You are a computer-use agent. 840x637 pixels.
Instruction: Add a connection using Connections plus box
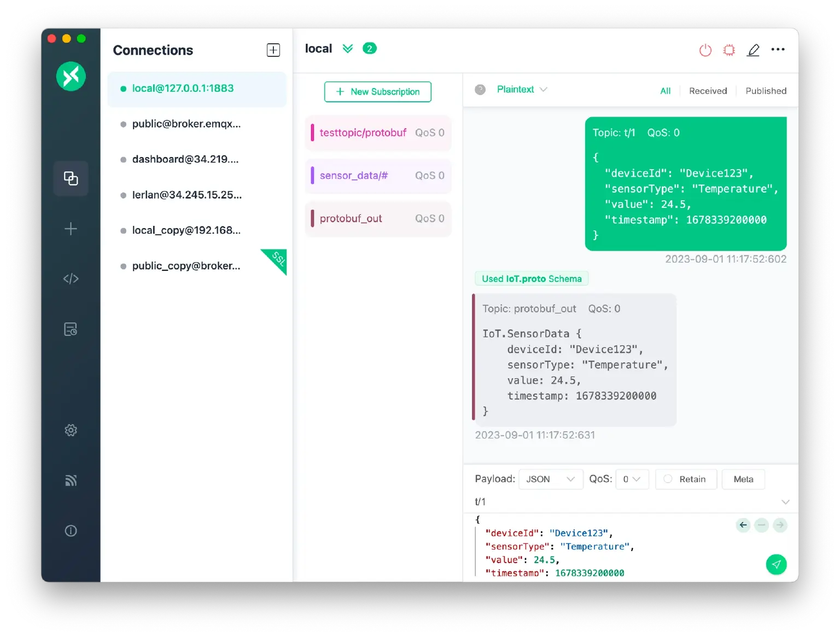(x=273, y=50)
